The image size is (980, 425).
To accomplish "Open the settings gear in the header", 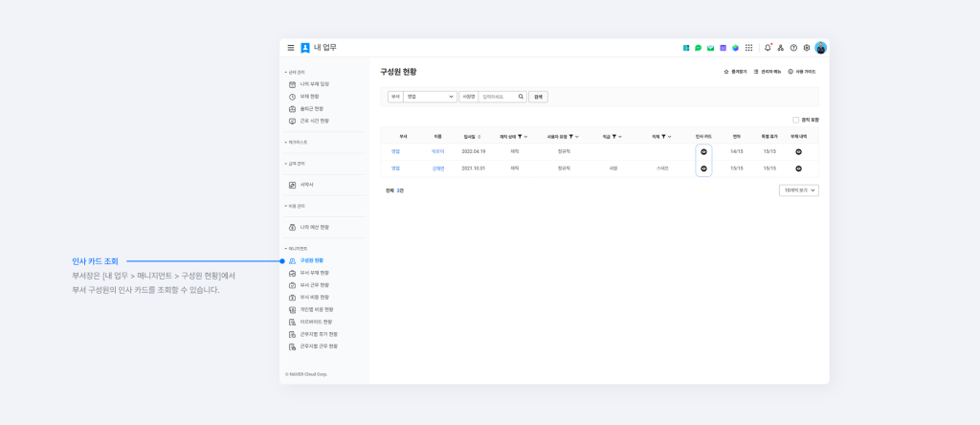I will click(807, 48).
